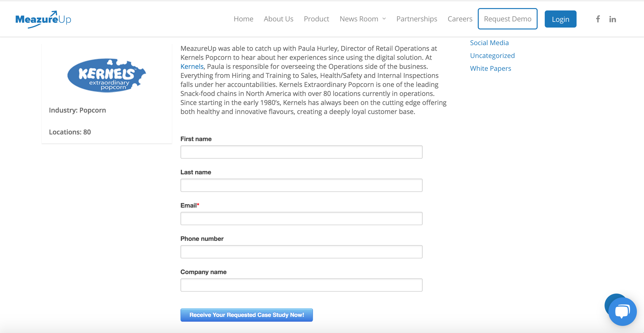Click the Email input field

tap(301, 218)
